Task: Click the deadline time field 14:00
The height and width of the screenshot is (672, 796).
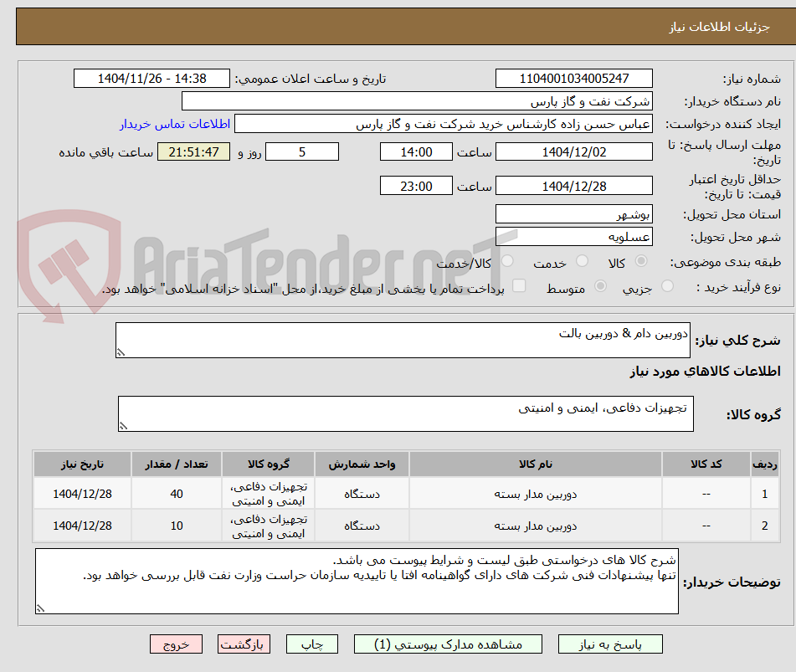Action: point(416,151)
